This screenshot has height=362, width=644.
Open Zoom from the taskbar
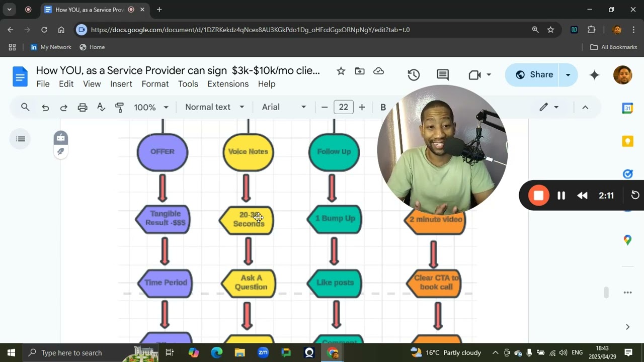[x=263, y=352]
